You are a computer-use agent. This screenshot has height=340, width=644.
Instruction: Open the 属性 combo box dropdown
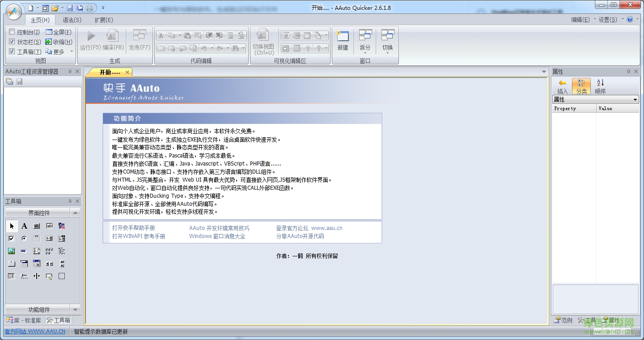[635, 99]
